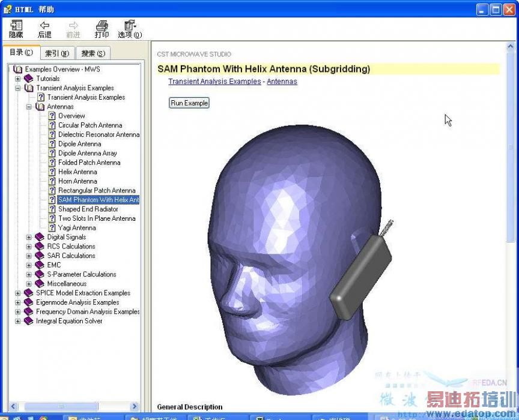519x420 pixels.
Task: Click the contents tree scrollbar right arrow
Action: (x=135, y=406)
